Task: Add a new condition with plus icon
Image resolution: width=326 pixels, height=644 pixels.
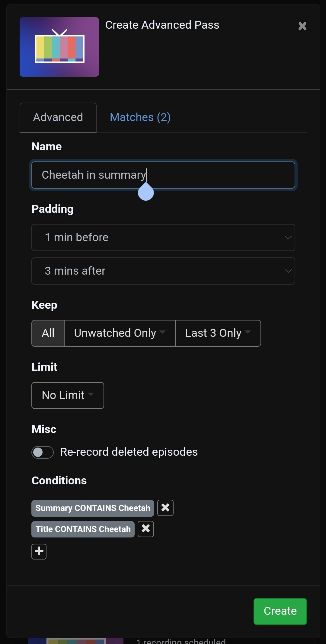Action: (39, 551)
